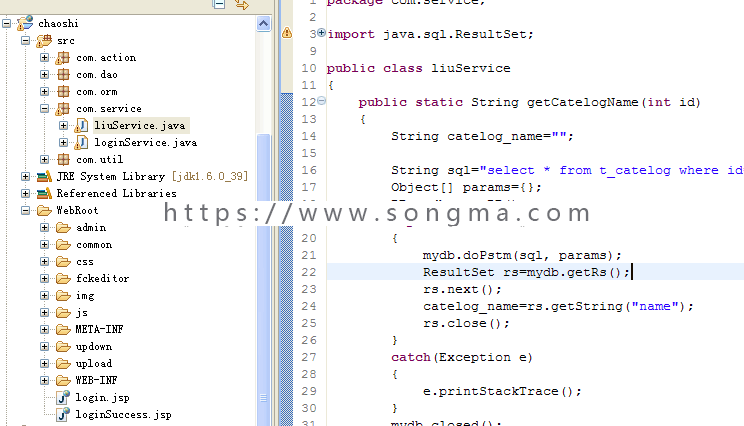Screen dimensions: 744x426
Task: Click the Link with Editor icon
Action: click(x=242, y=4)
